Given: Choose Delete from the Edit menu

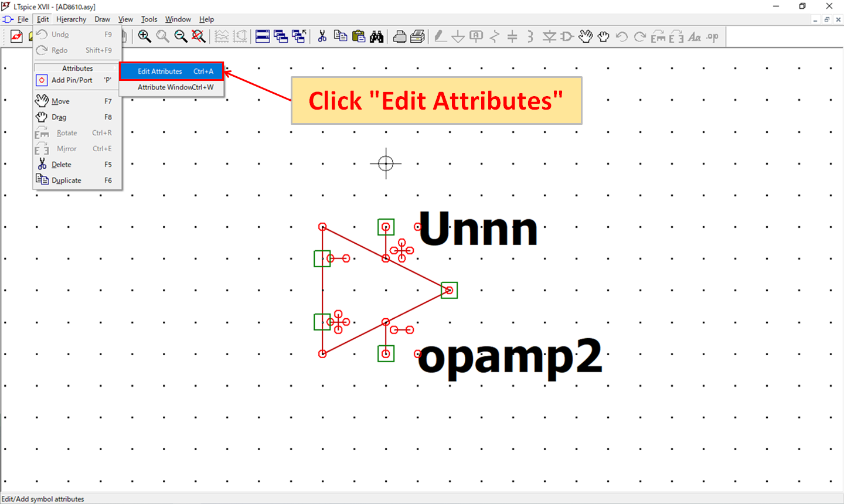Looking at the screenshot, I should [60, 164].
